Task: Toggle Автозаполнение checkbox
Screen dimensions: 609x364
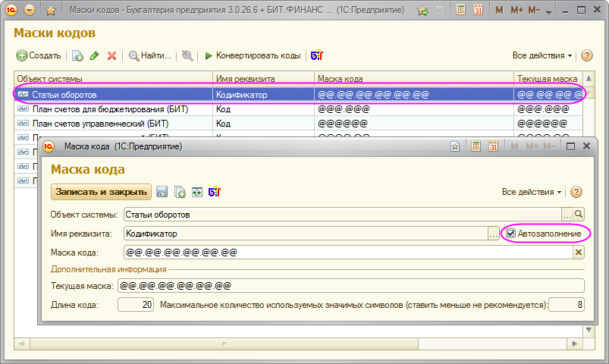Action: pyautogui.click(x=510, y=234)
